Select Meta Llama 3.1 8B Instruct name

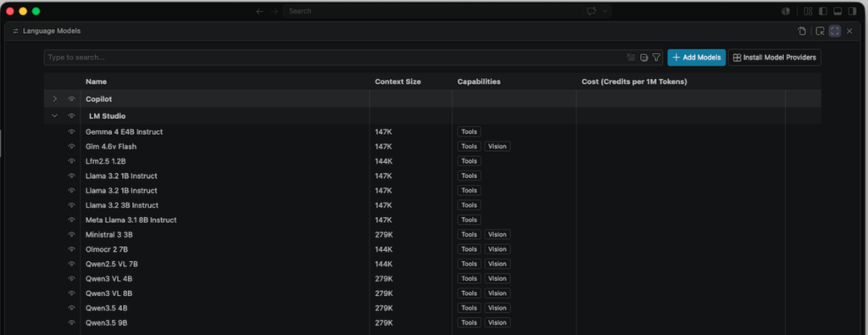[x=131, y=220]
